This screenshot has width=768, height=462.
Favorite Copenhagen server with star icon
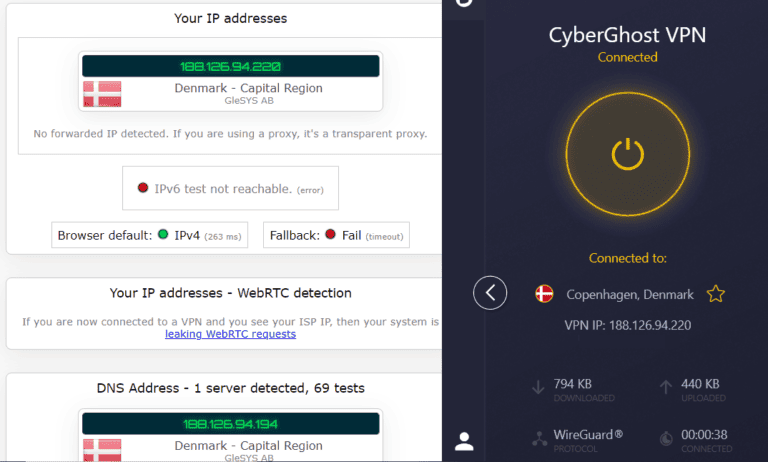point(716,294)
